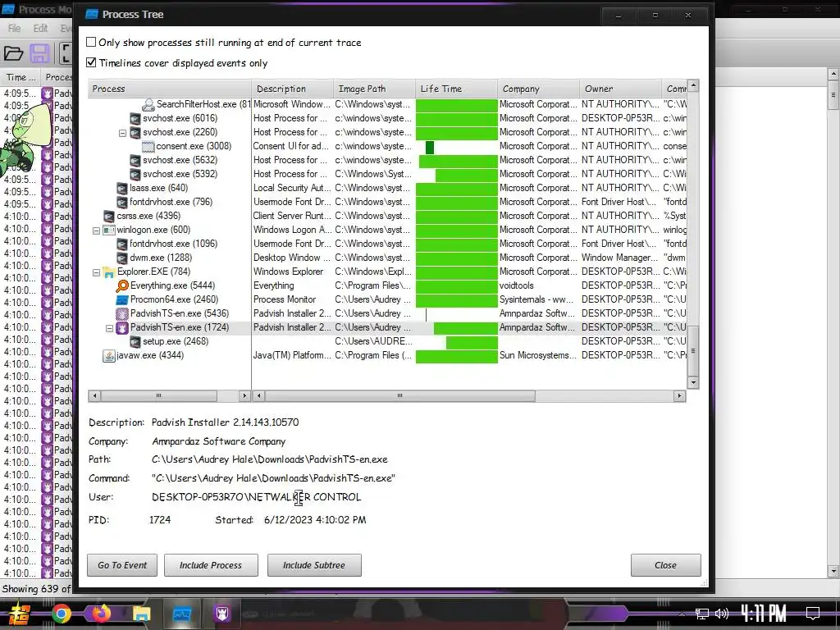
Task: Click the svchost.exe (5392) icon
Action: [135, 174]
